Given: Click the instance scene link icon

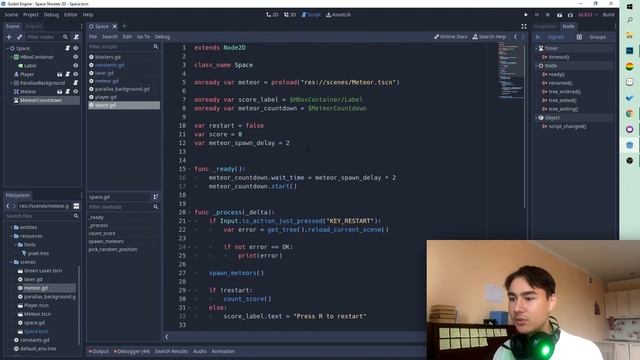Looking at the screenshot, I should pyautogui.click(x=19, y=37).
